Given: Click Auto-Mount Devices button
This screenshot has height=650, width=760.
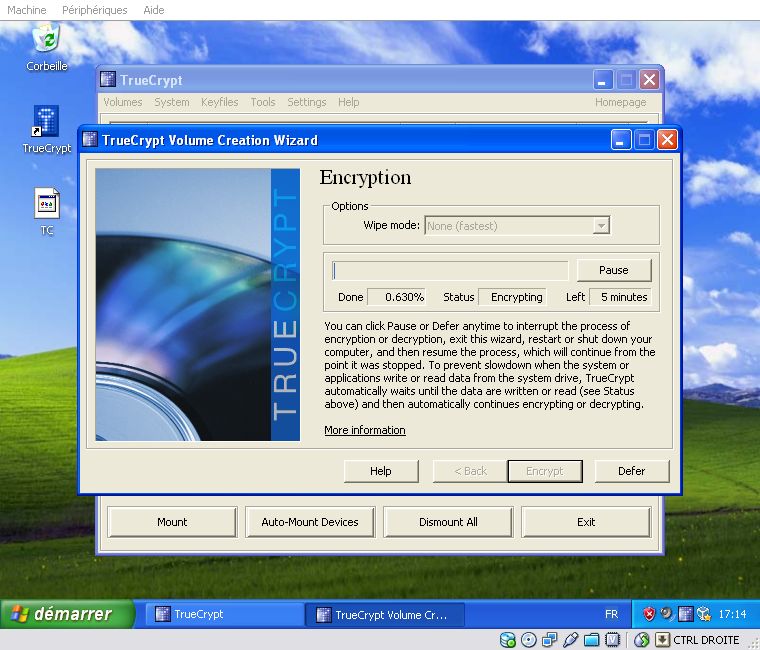Looking at the screenshot, I should (x=310, y=522).
